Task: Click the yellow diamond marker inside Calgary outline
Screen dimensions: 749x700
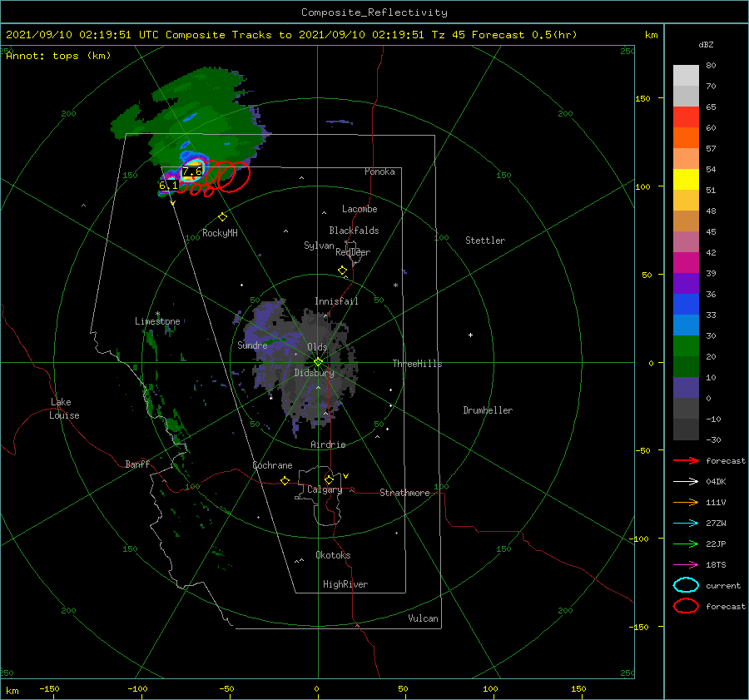Action: [329, 479]
